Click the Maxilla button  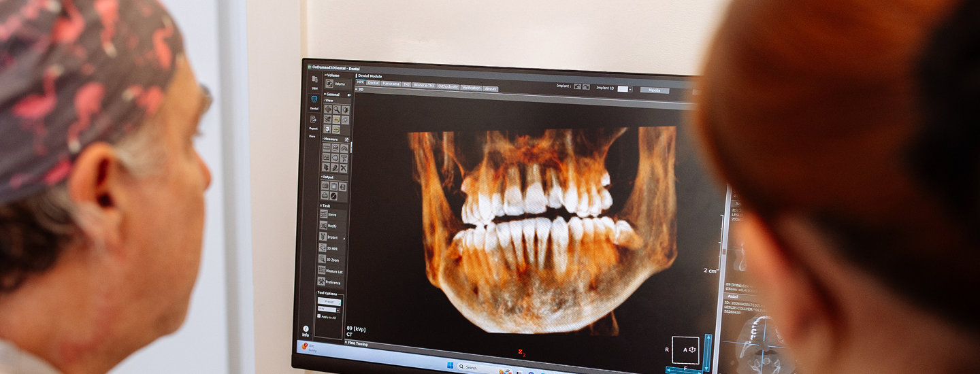654,90
